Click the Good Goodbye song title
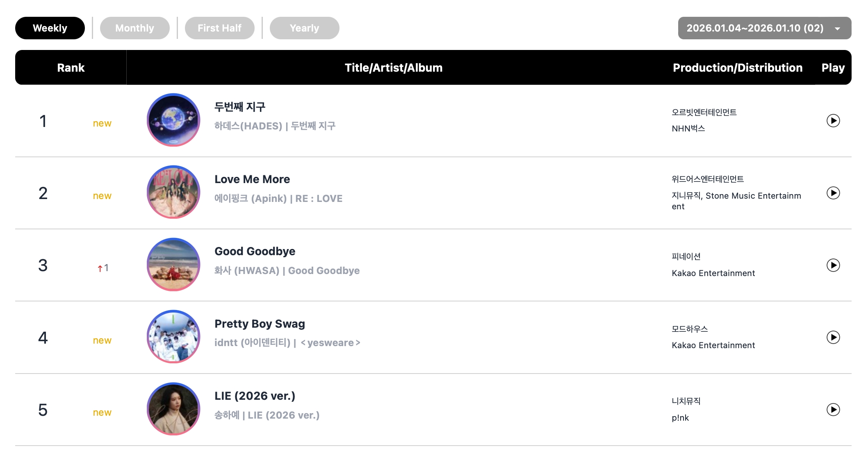The width and height of the screenshot is (868, 453). 255,251
